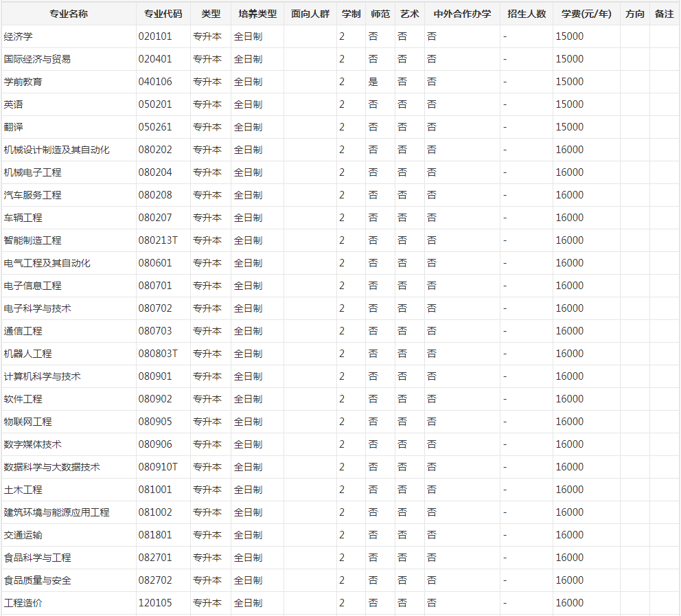Click major code 020401
The width and height of the screenshot is (681, 616).
coord(155,59)
